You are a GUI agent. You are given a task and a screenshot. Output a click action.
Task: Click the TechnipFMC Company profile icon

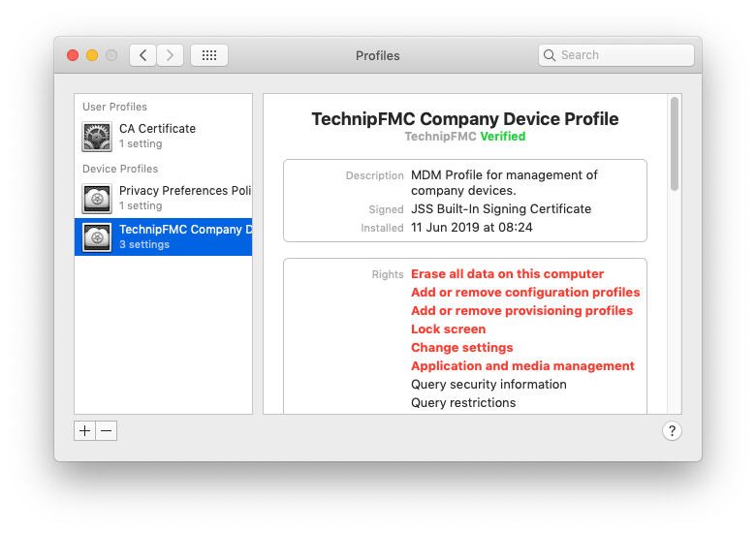point(97,237)
